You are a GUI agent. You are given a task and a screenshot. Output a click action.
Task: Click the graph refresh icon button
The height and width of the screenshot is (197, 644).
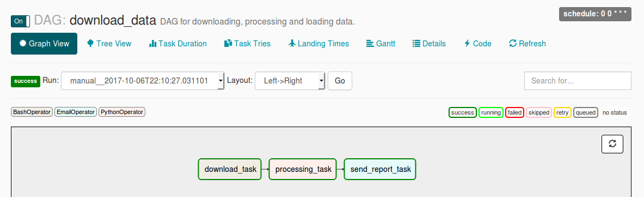coord(612,144)
